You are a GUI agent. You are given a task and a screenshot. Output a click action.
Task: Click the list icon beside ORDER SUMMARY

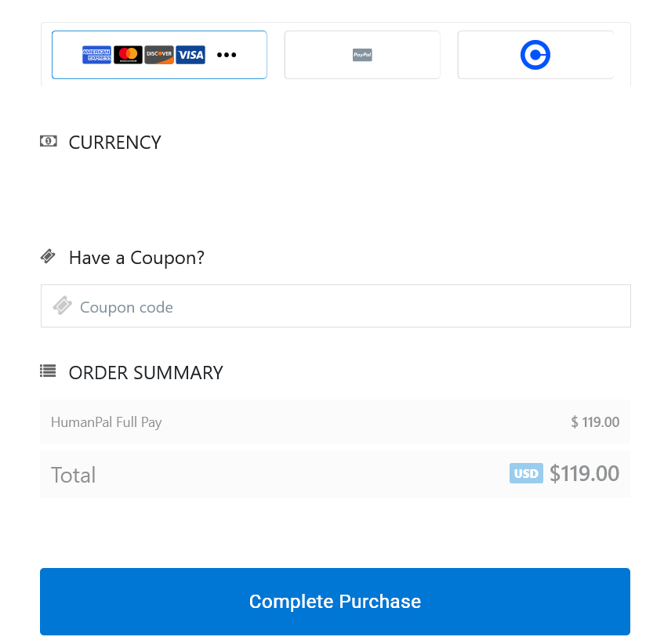48,371
